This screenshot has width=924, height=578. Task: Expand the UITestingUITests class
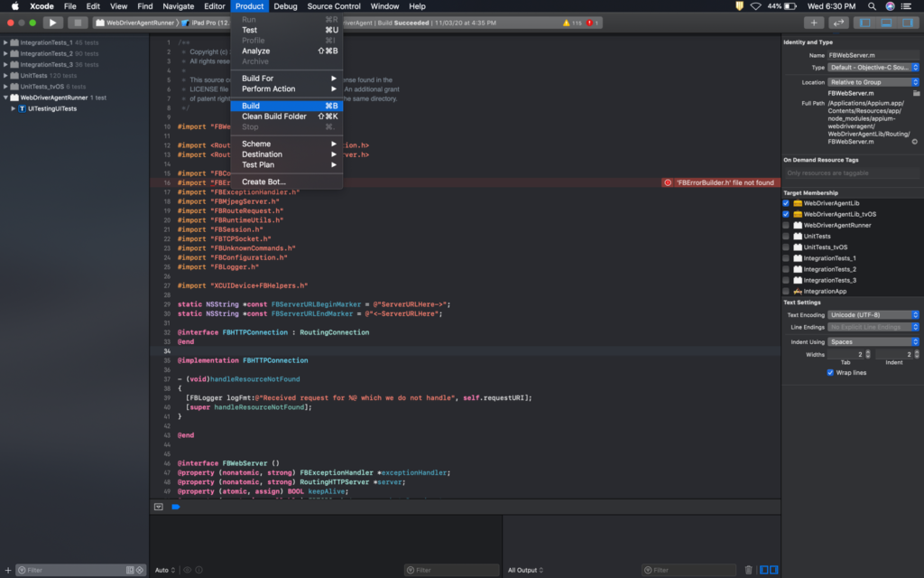click(13, 108)
